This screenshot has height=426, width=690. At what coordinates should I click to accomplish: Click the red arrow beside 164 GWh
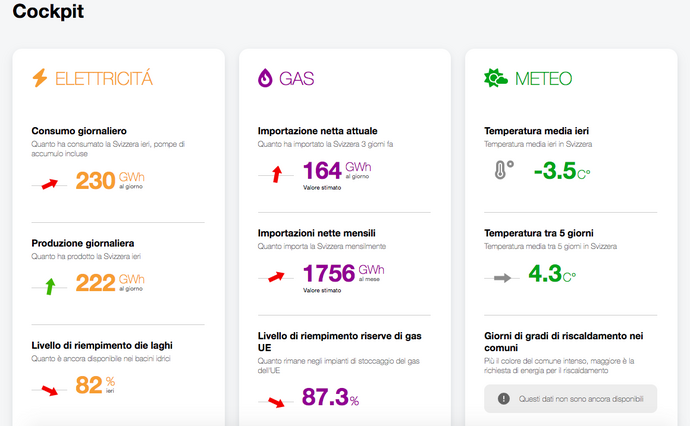tap(277, 175)
